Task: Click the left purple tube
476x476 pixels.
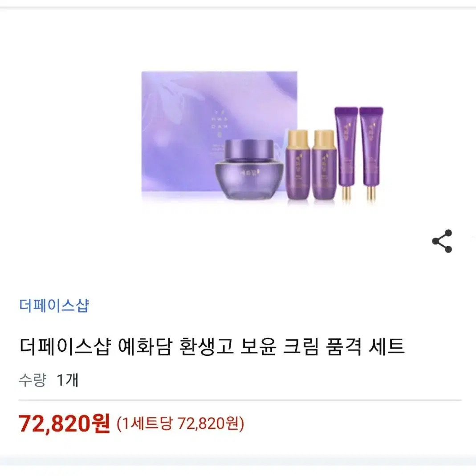Action: pos(346,153)
